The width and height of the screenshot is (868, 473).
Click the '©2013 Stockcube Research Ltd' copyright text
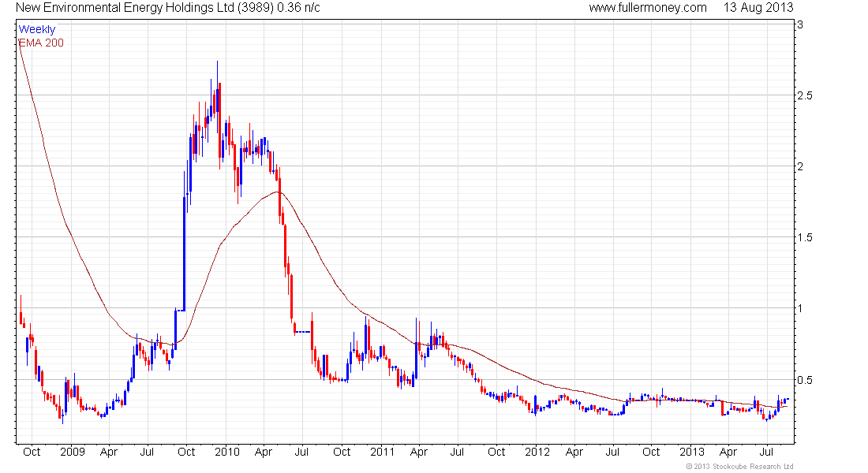(x=739, y=467)
